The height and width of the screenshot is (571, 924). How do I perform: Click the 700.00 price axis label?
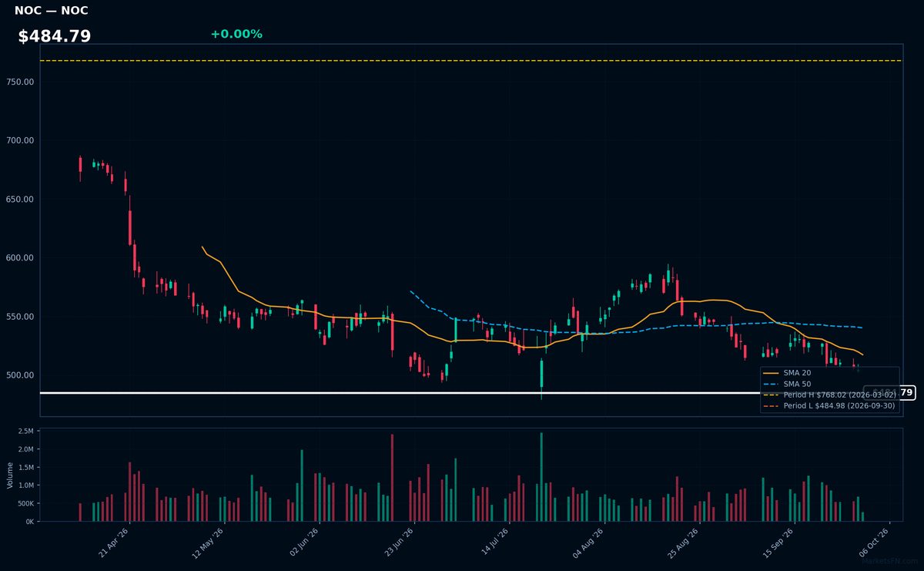click(21, 140)
